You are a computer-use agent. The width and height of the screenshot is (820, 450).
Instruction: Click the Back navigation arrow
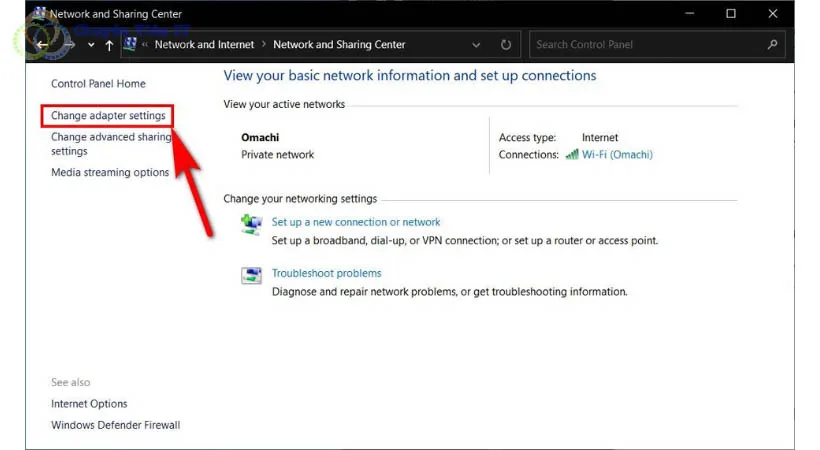pyautogui.click(x=42, y=45)
